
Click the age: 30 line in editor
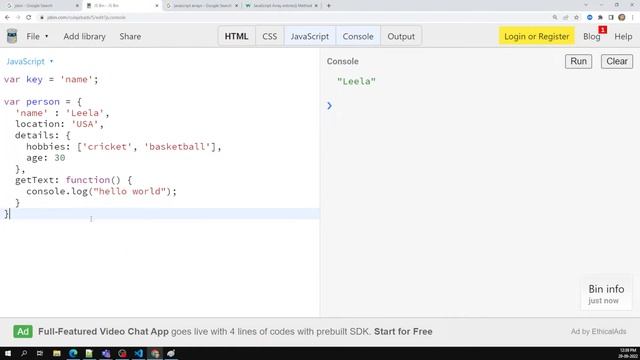(x=45, y=158)
